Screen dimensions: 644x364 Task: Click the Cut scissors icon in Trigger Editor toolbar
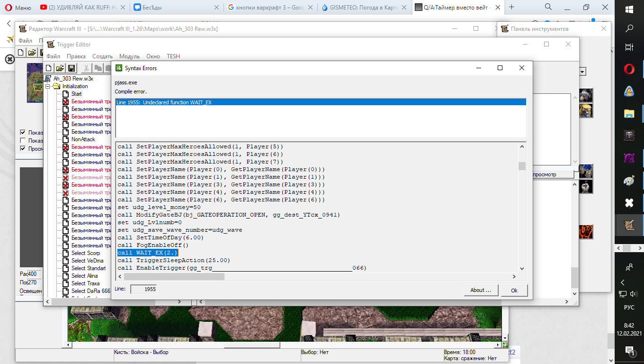pos(86,68)
